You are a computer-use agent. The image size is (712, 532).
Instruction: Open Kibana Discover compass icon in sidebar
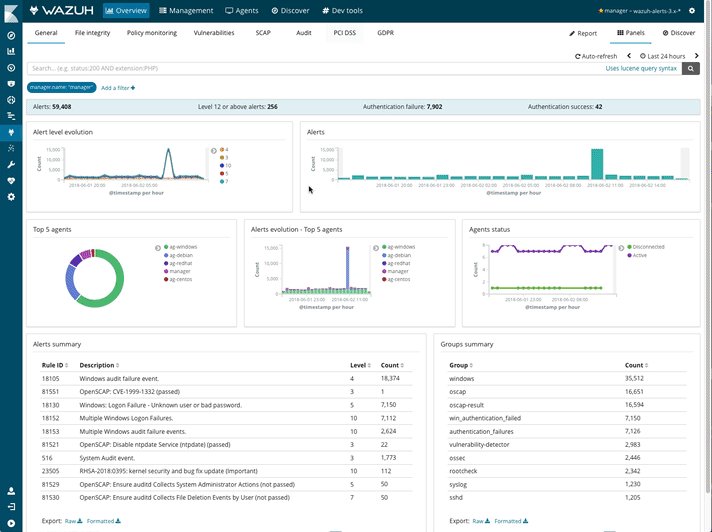[11, 35]
